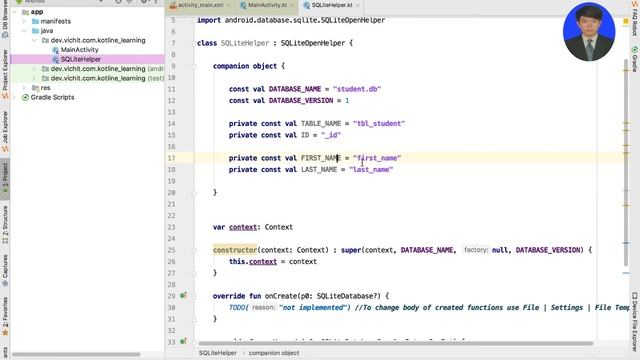Screen dimensions: 640x360
Task: Click the presenter webcam thumbnail
Action: (x=589, y=32)
